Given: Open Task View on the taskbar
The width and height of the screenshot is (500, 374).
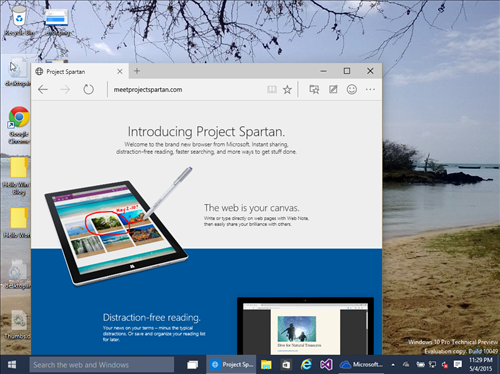Looking at the screenshot, I should pyautogui.click(x=192, y=365).
